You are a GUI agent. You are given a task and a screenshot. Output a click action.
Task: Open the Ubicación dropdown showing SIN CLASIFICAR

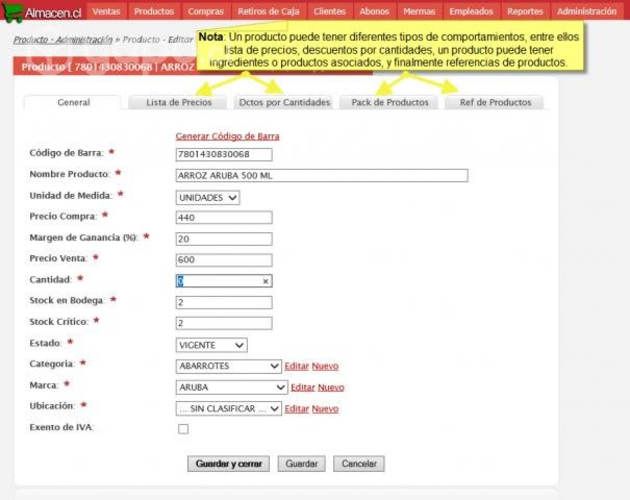229,409
